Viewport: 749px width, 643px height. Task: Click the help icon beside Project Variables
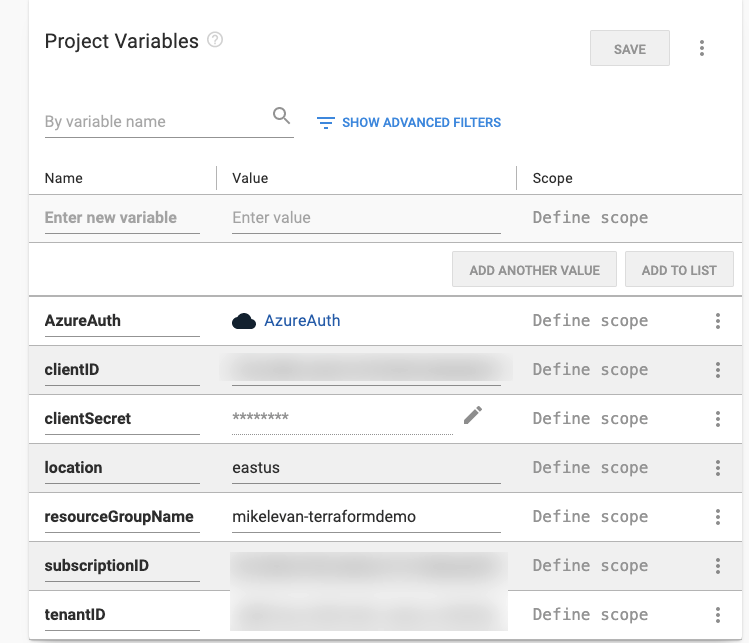pyautogui.click(x=215, y=41)
